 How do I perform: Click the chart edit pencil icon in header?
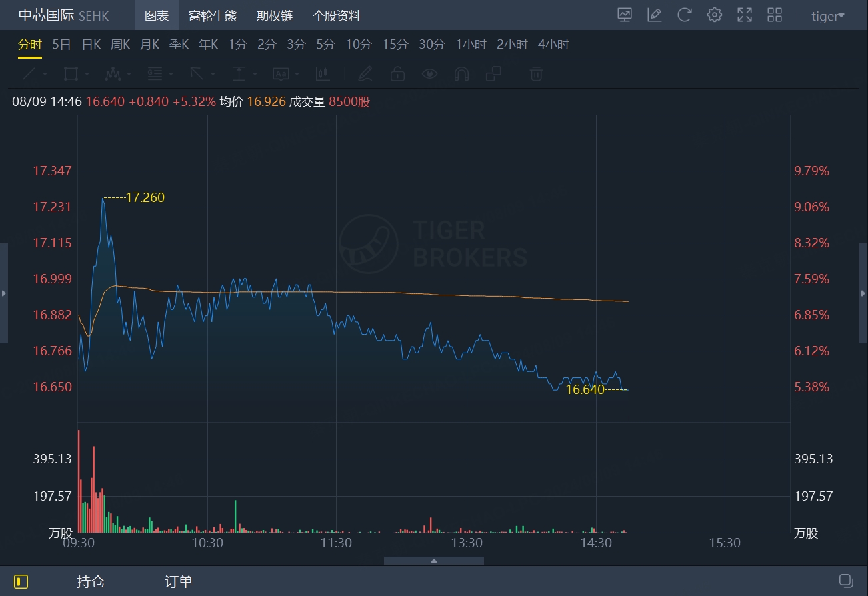pyautogui.click(x=655, y=15)
